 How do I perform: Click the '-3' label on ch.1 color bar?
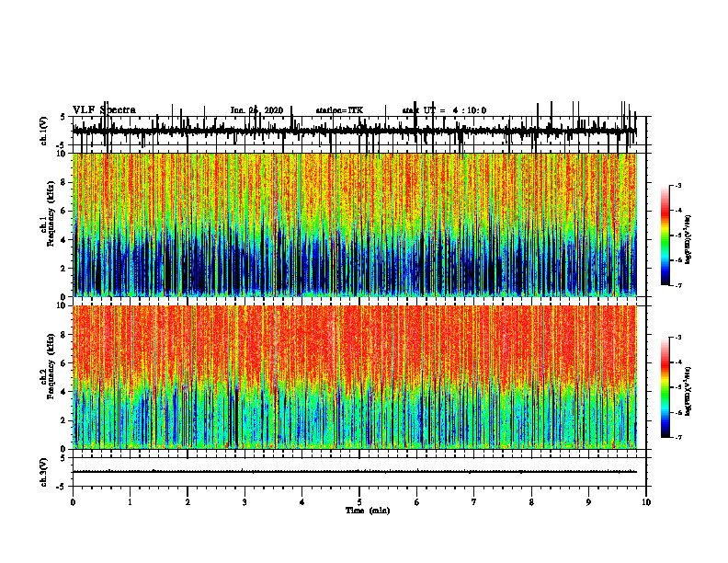pyautogui.click(x=677, y=185)
